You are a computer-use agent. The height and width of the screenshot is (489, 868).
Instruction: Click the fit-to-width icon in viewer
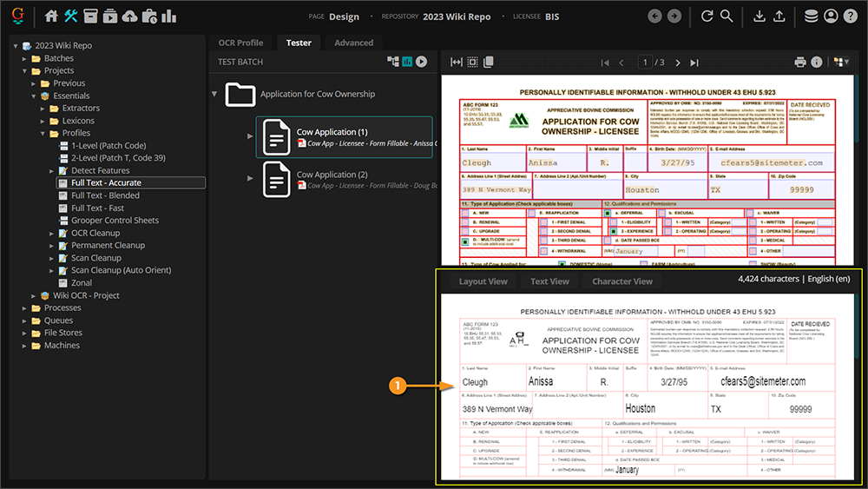pos(456,63)
